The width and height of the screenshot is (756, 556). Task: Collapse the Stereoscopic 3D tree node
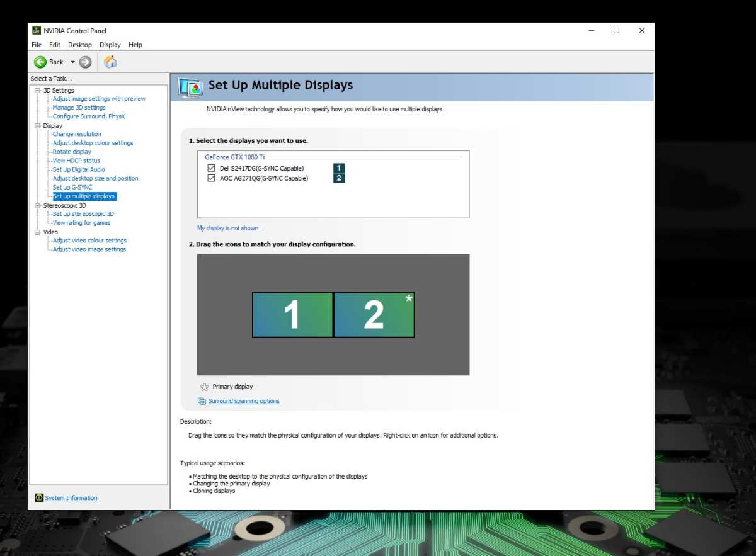coord(37,205)
